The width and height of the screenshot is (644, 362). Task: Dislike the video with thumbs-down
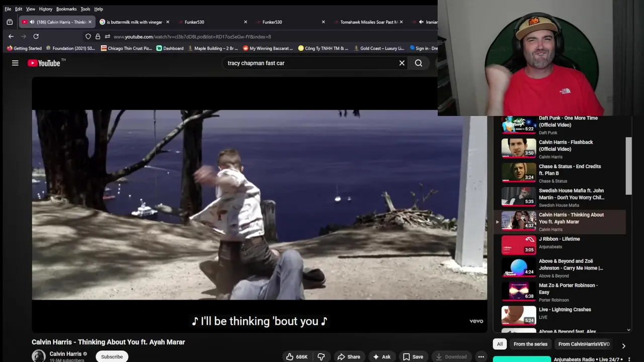pyautogui.click(x=321, y=356)
